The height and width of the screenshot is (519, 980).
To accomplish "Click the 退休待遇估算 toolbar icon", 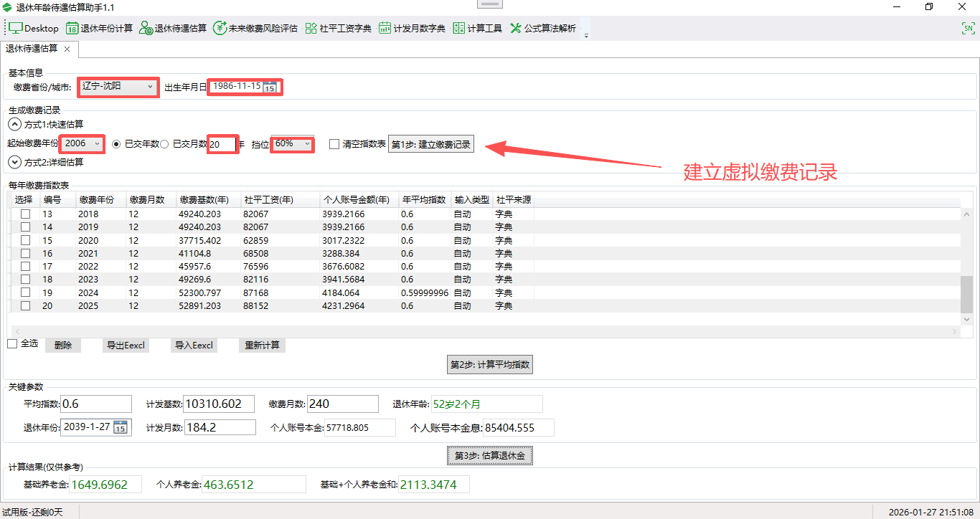I will pyautogui.click(x=146, y=29).
